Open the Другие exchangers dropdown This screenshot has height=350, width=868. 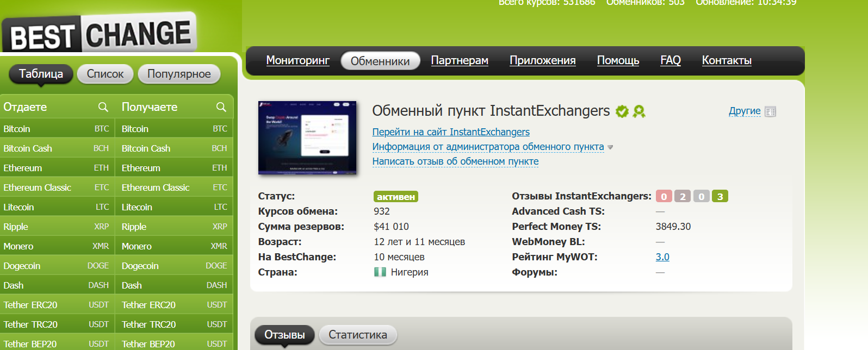(745, 111)
